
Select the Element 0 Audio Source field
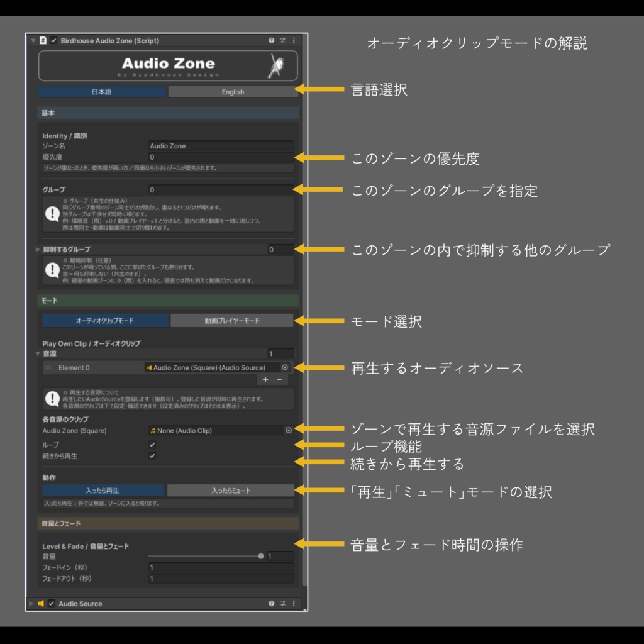point(212,367)
